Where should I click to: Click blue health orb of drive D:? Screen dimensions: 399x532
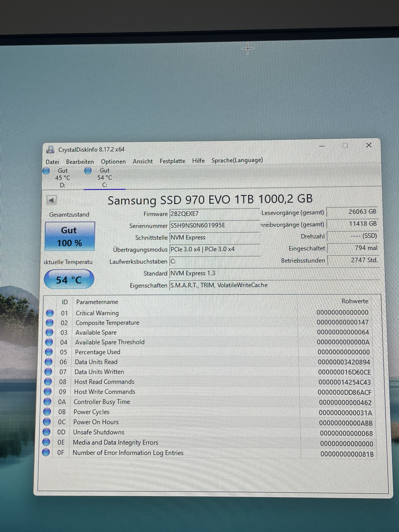click(x=46, y=171)
